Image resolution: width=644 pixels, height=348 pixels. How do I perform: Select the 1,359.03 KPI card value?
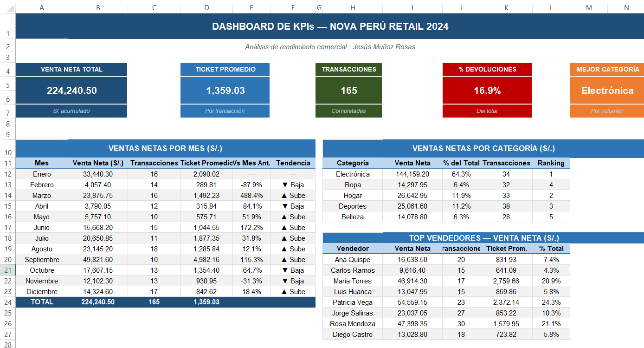(225, 91)
